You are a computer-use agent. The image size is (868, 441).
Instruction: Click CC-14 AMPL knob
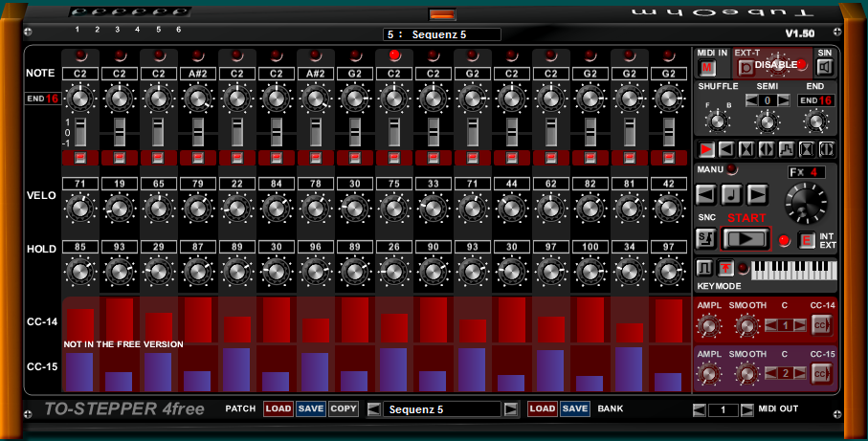[x=708, y=325]
